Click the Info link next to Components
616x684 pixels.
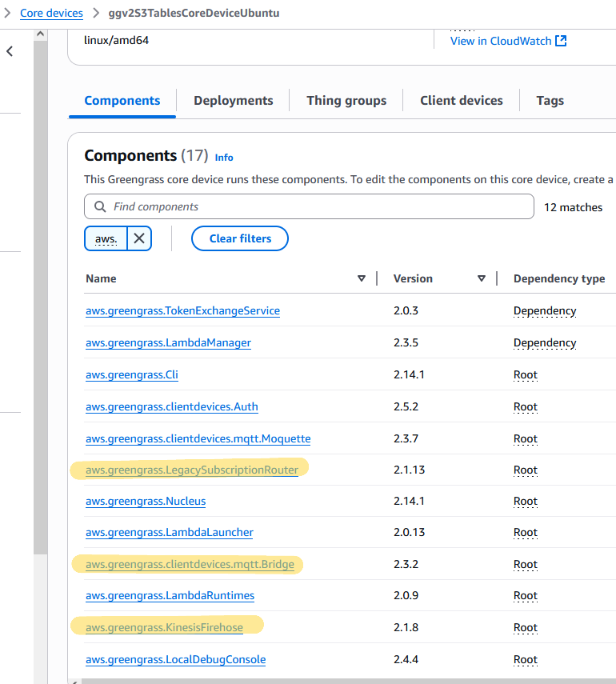click(x=224, y=158)
